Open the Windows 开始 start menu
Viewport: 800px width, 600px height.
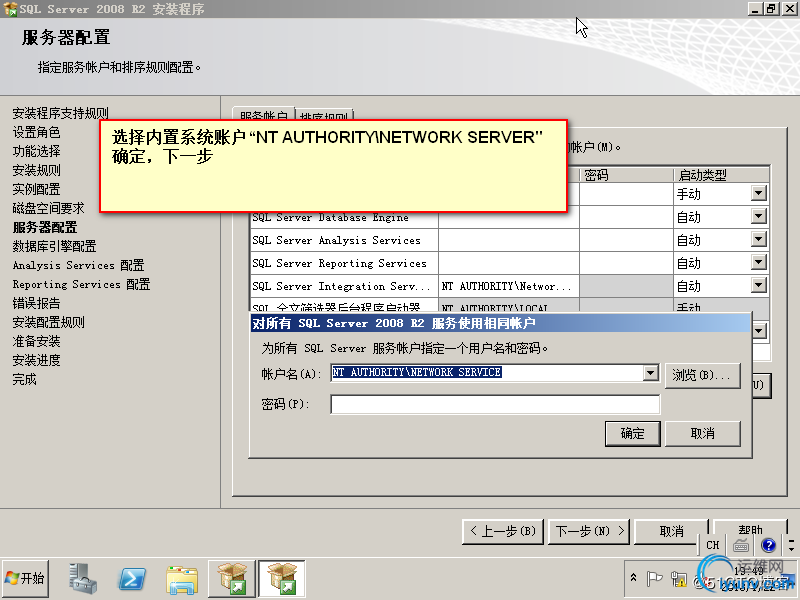coord(26,579)
